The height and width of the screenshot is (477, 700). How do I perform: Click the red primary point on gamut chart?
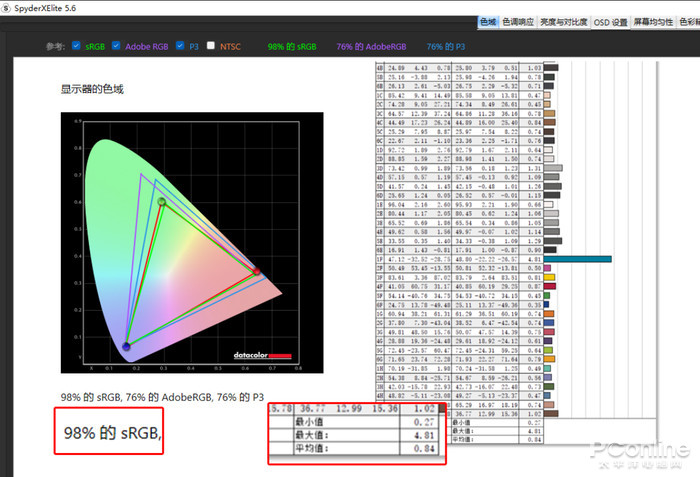(x=256, y=271)
